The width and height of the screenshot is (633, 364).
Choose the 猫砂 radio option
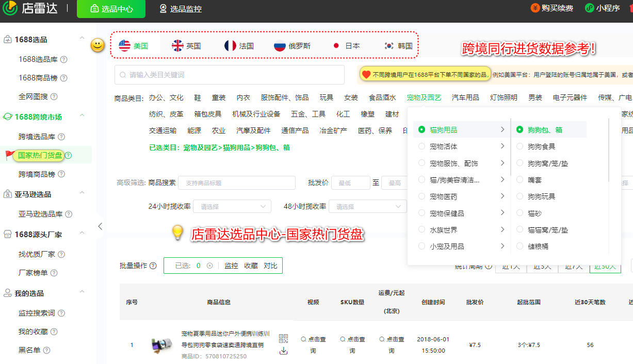(520, 212)
